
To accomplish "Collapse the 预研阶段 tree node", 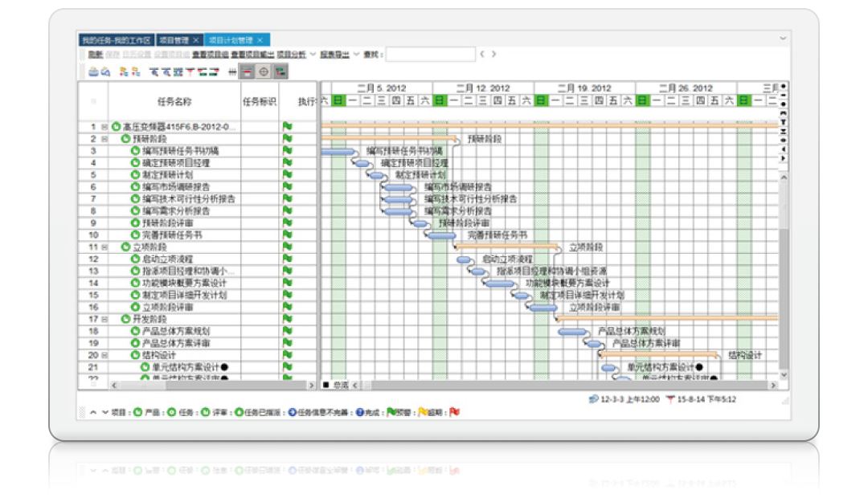I will pos(104,139).
